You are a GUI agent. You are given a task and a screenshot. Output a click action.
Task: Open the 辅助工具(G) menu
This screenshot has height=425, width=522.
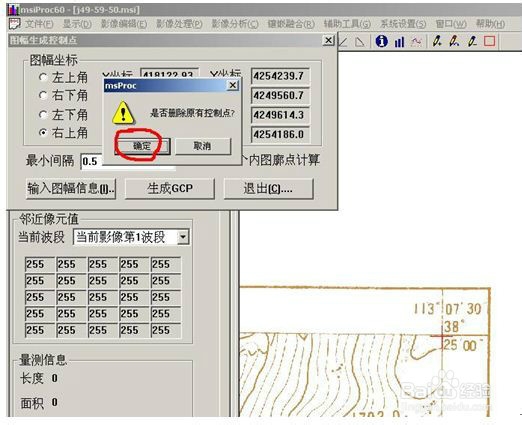pos(347,24)
